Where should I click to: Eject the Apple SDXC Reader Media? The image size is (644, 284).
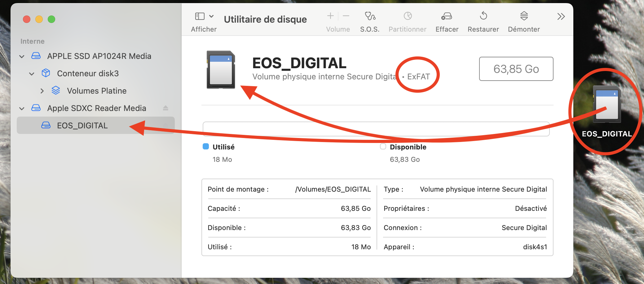(x=165, y=108)
